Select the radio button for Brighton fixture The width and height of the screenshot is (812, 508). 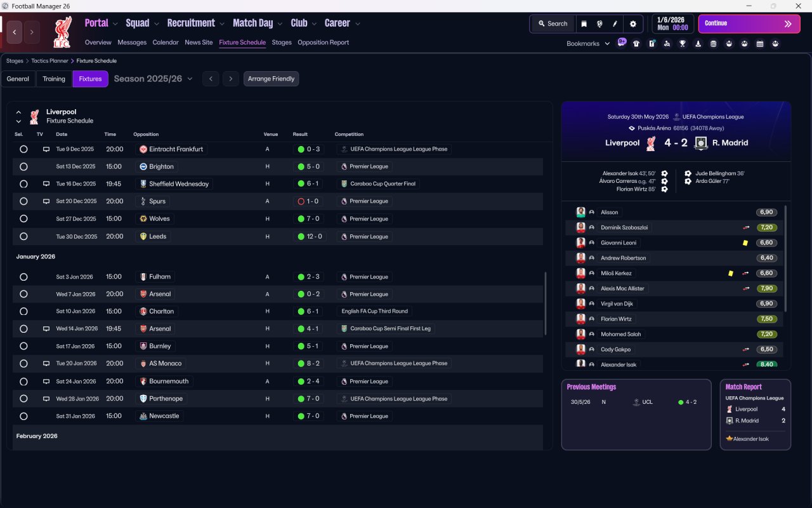tap(23, 166)
